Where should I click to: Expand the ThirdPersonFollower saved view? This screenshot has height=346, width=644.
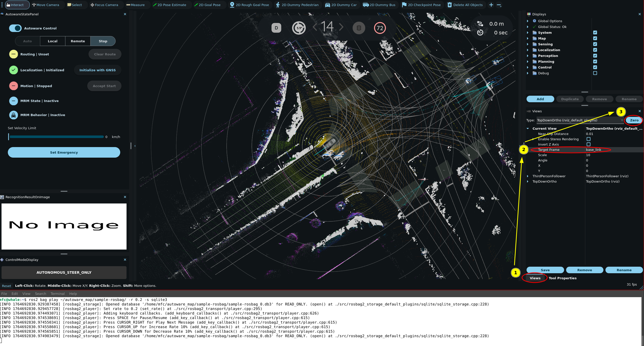(528, 176)
